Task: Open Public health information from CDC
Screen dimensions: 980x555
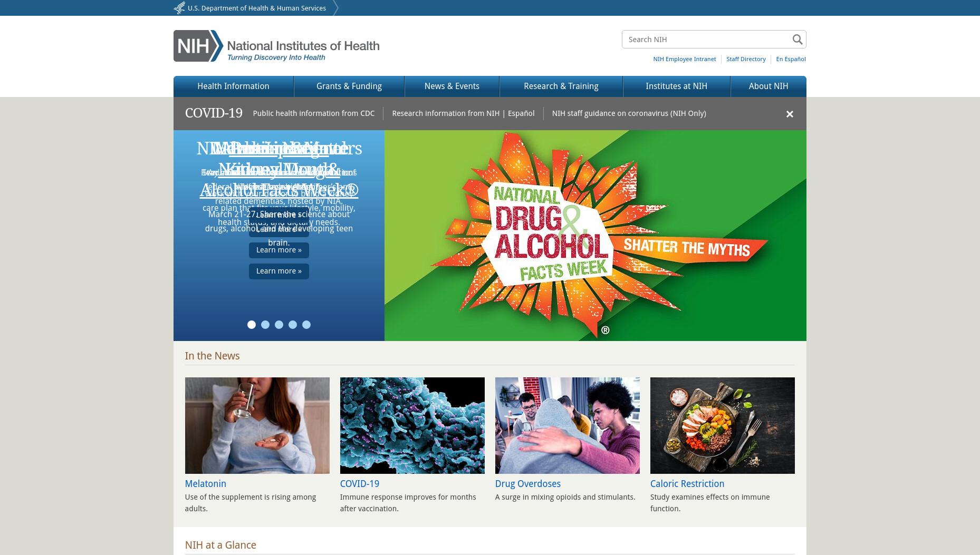Action: point(314,113)
